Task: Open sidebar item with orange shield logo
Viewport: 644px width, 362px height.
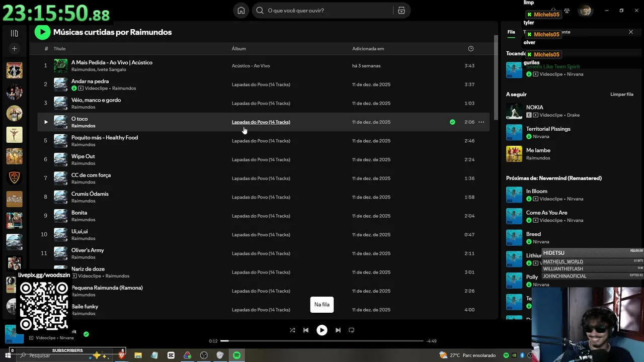Action: (14, 177)
